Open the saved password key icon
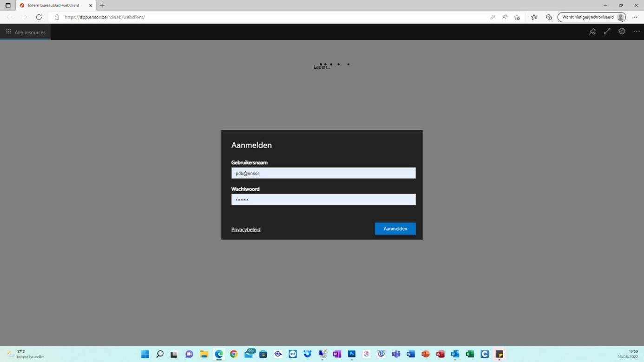644x362 pixels. tap(493, 17)
